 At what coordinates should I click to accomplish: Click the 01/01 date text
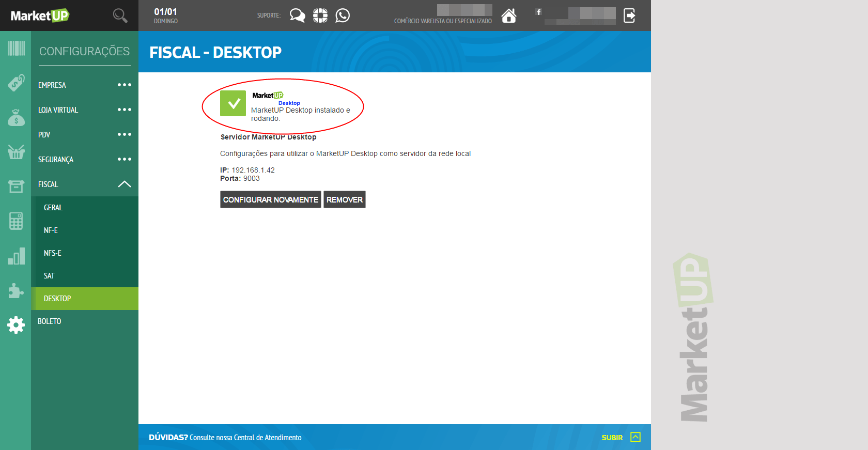(166, 12)
